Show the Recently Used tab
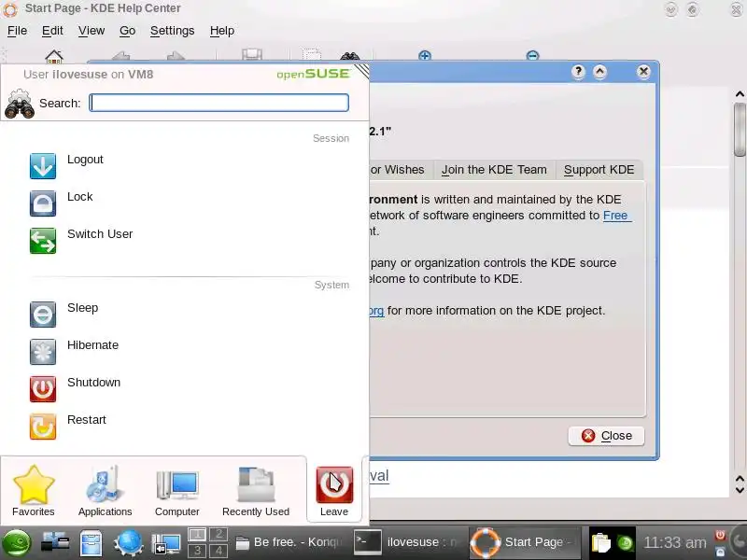Image resolution: width=747 pixels, height=560 pixels. [x=256, y=491]
